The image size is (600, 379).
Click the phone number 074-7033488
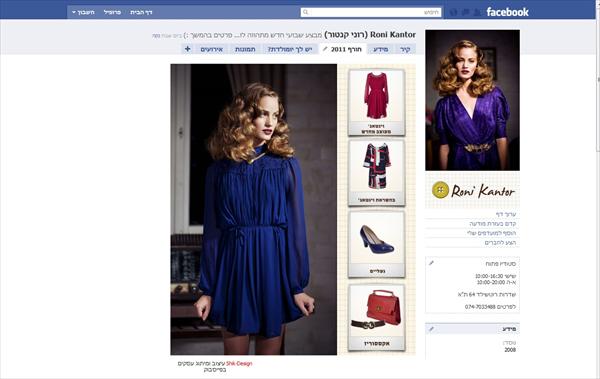tap(480, 307)
